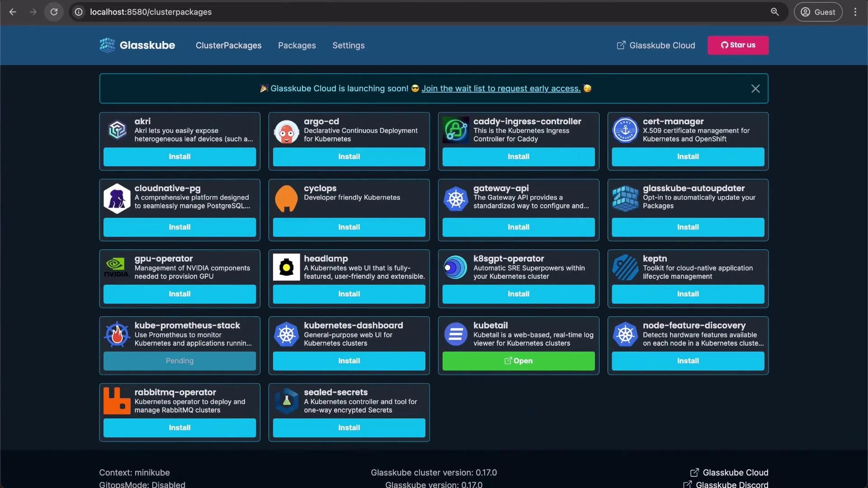Image resolution: width=868 pixels, height=488 pixels.
Task: Click the rabbitmq-operator orange icon
Action: (x=117, y=401)
